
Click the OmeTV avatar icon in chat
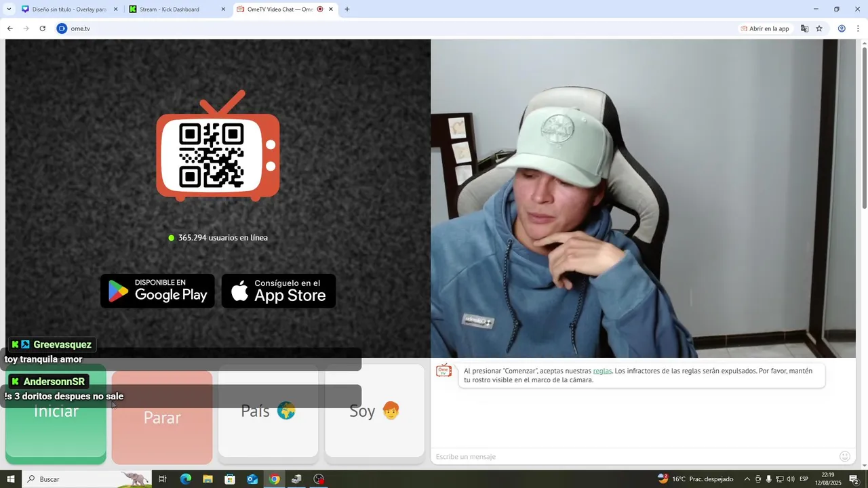pyautogui.click(x=443, y=371)
